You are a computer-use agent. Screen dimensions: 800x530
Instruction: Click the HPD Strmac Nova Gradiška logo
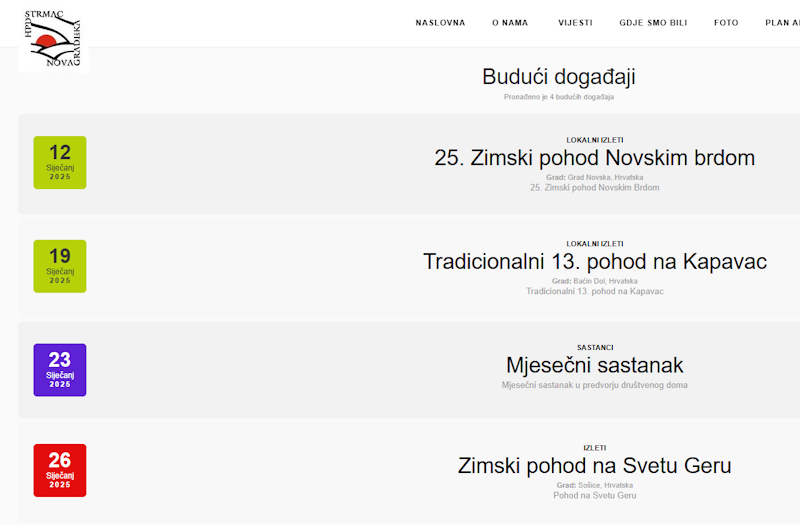point(53,37)
